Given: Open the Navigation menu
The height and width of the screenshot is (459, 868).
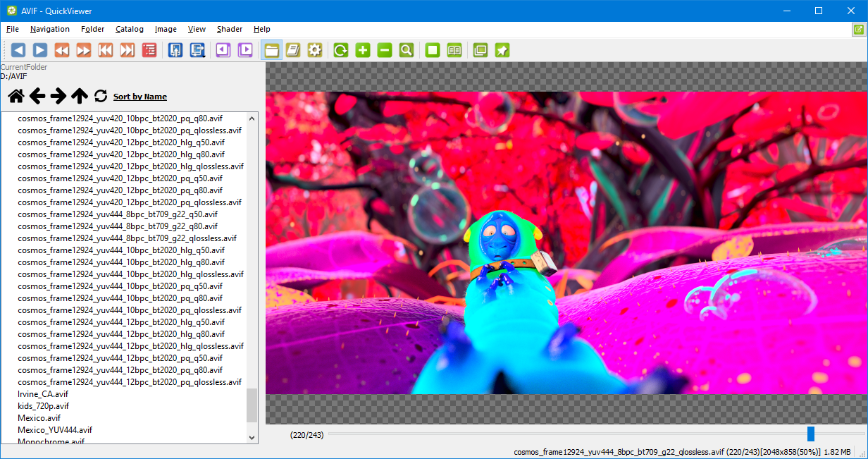Looking at the screenshot, I should (x=50, y=29).
